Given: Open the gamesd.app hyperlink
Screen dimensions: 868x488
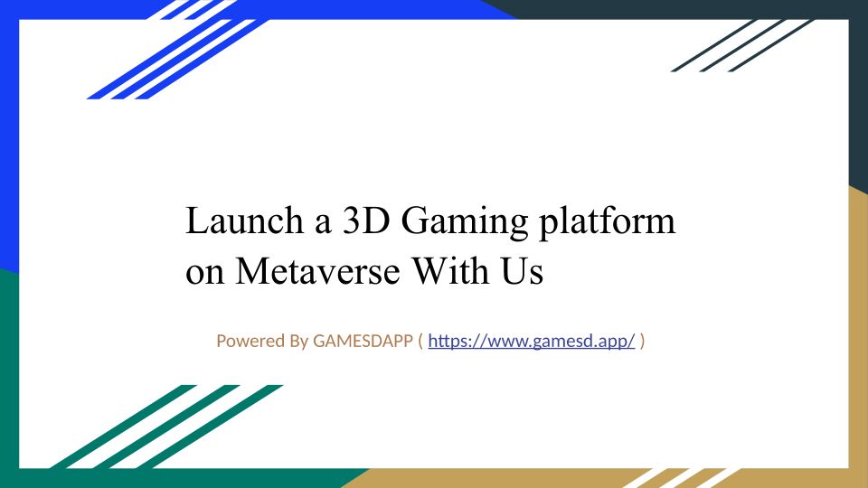Looking at the screenshot, I should click(x=531, y=342).
